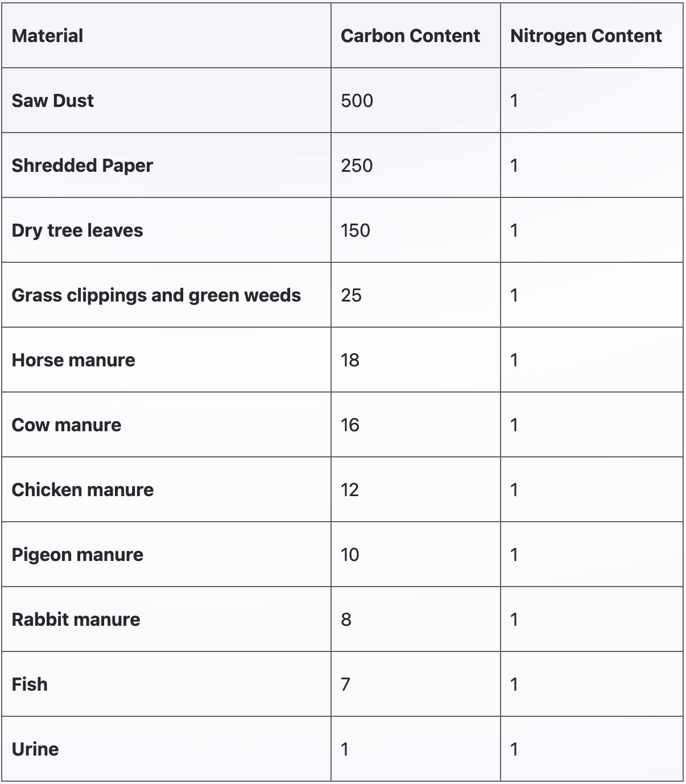The height and width of the screenshot is (784, 686).
Task: Select the Saw Dust cell
Action: (52, 101)
